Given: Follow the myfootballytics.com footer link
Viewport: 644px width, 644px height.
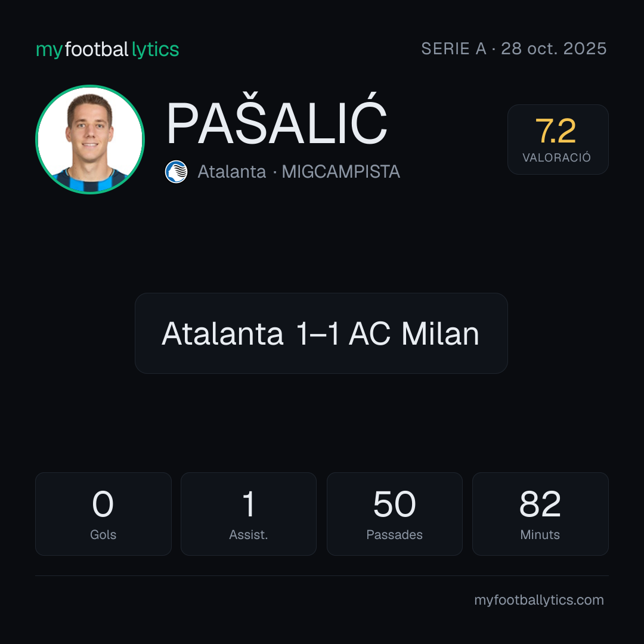Looking at the screenshot, I should click(539, 600).
